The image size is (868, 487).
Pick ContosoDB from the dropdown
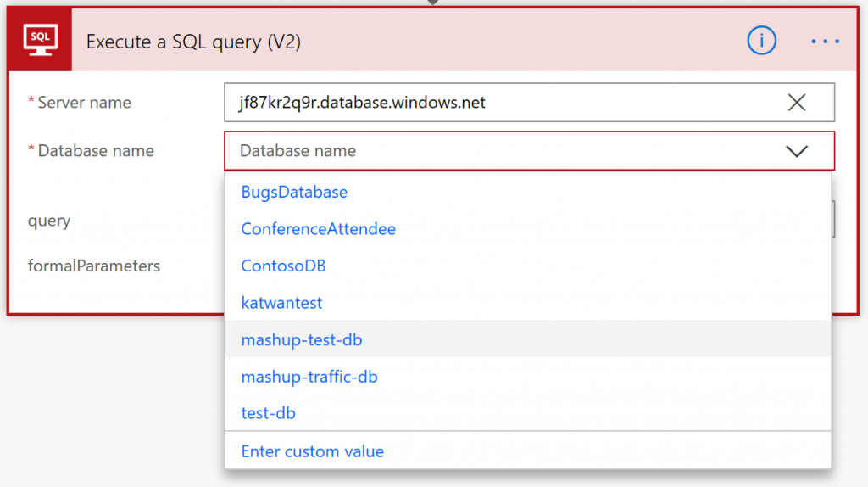click(x=283, y=266)
